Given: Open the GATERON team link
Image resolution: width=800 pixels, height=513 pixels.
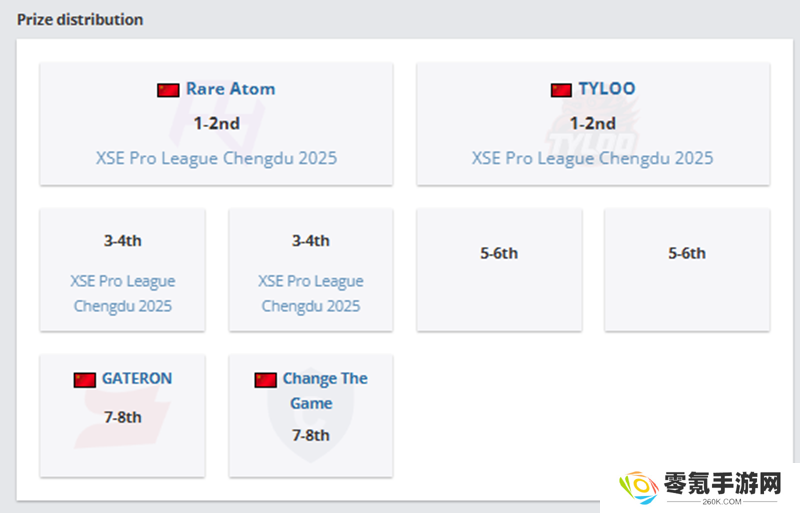Looking at the screenshot, I should (137, 378).
